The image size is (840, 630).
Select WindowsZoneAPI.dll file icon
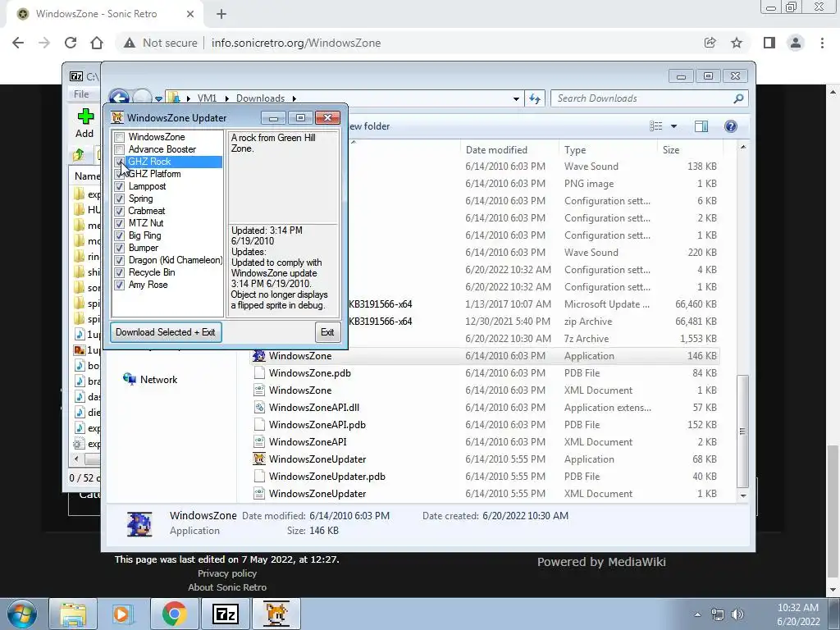pos(259,407)
